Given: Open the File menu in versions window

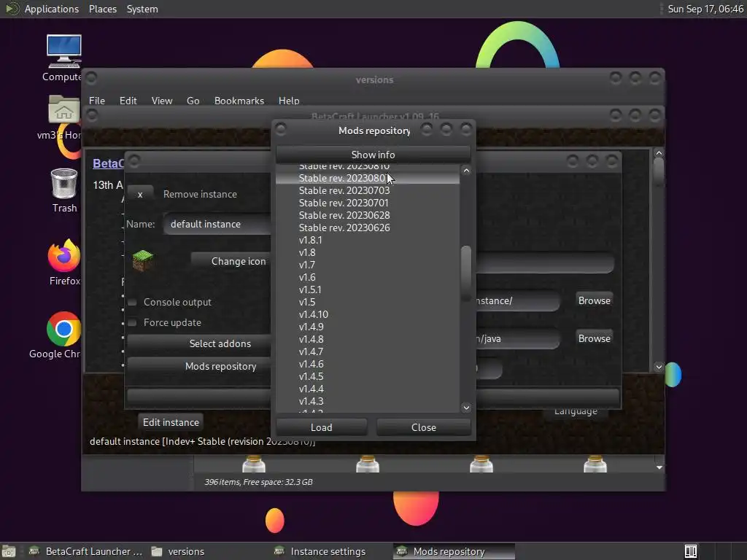Looking at the screenshot, I should click(97, 101).
